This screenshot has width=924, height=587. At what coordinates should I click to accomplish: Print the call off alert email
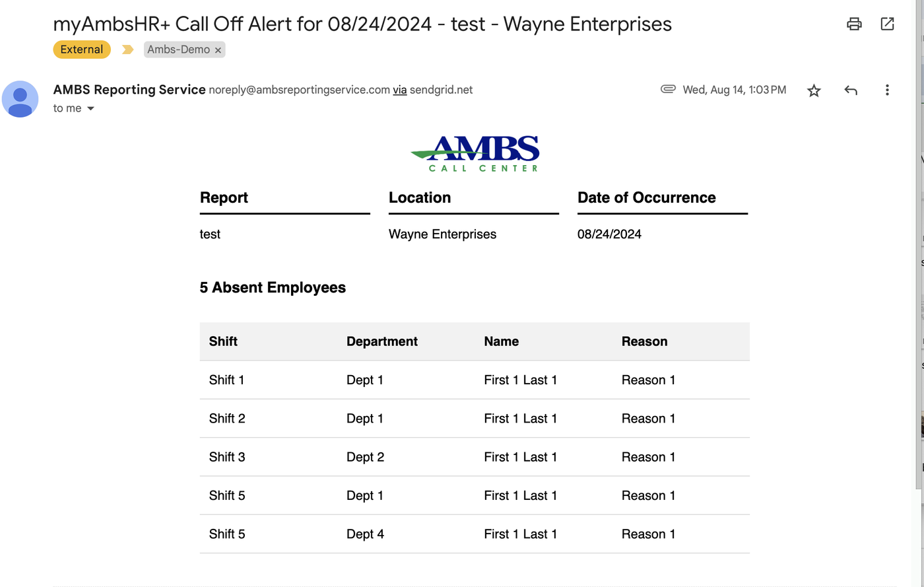(854, 24)
